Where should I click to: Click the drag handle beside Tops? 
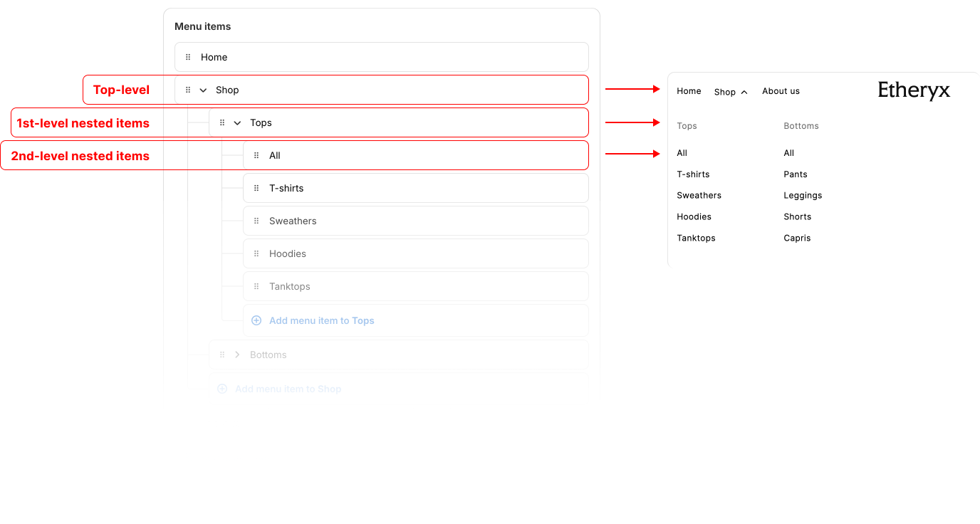pyautogui.click(x=222, y=122)
